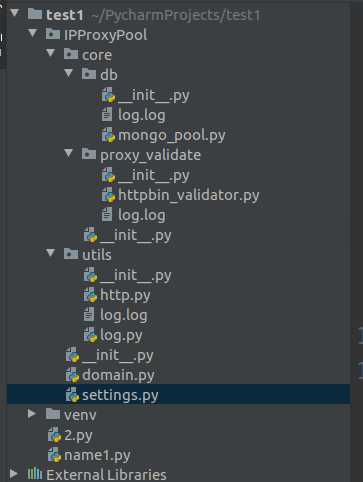This screenshot has width=363, height=482.
Task: Click Python icon of settings.py
Action: pos(72,395)
